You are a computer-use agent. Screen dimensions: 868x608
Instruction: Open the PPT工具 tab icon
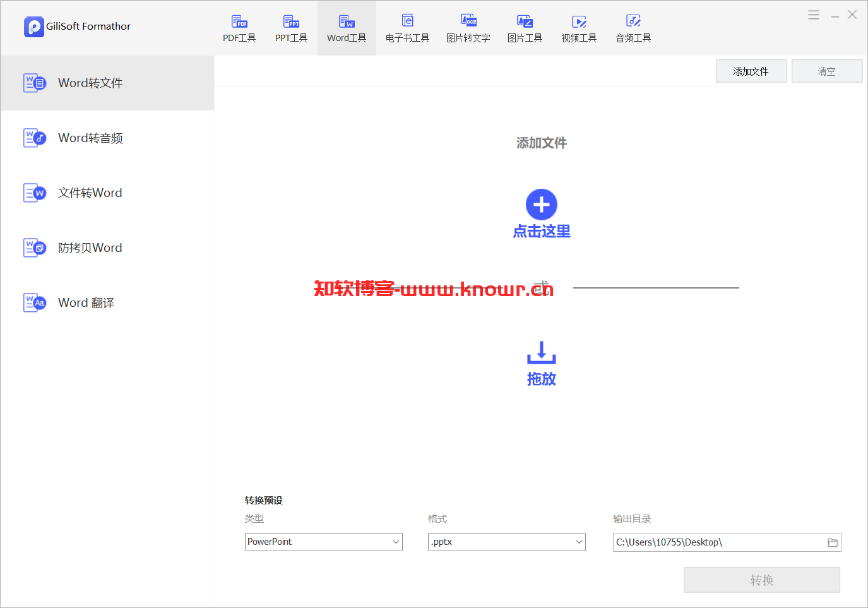291,21
